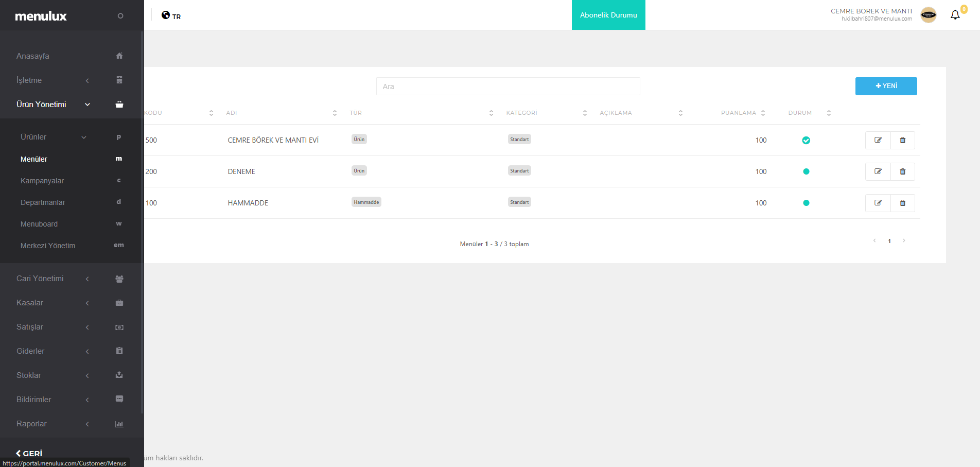The width and height of the screenshot is (980, 467).
Task: Click status dot of HAMMADDE row
Action: pos(806,203)
